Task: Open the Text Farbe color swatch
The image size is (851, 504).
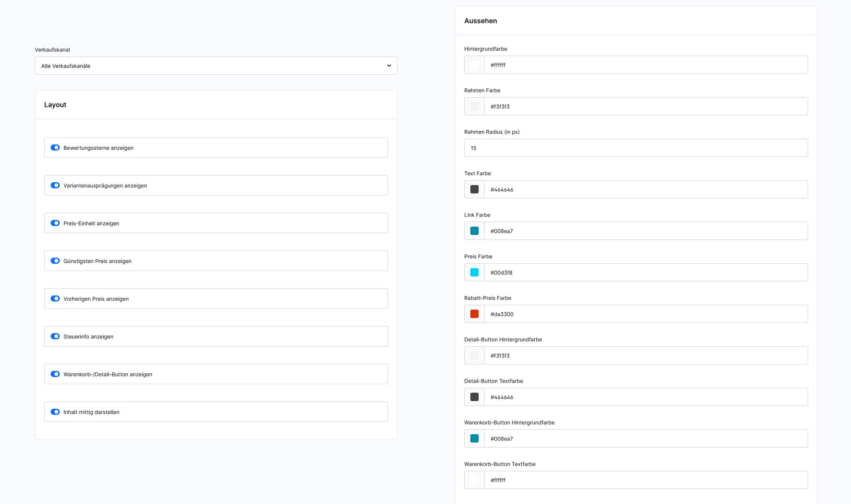Action: [474, 189]
